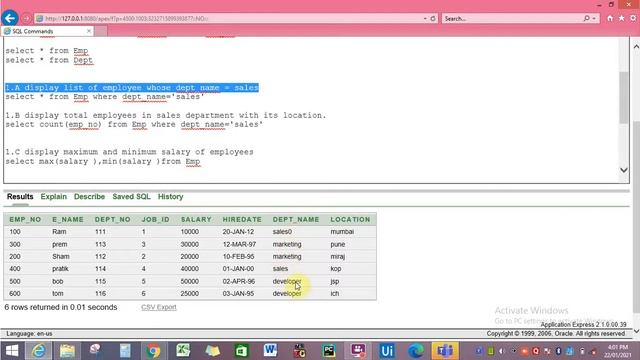
Task: Click the page scrollbar down arrow
Action: pyautogui.click(x=636, y=331)
